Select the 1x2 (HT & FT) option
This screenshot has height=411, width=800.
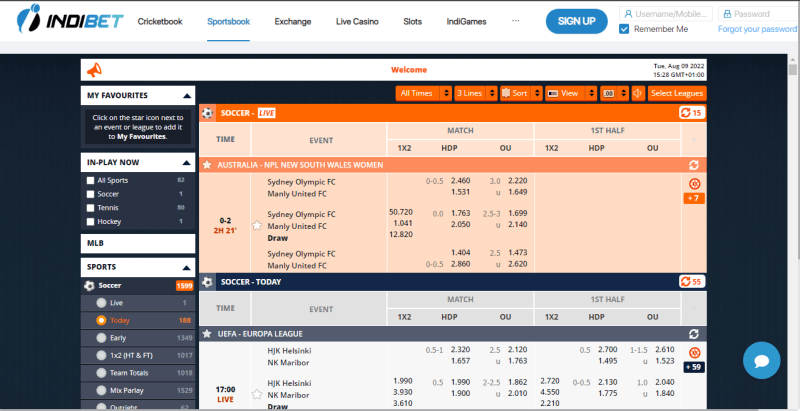[101, 355]
